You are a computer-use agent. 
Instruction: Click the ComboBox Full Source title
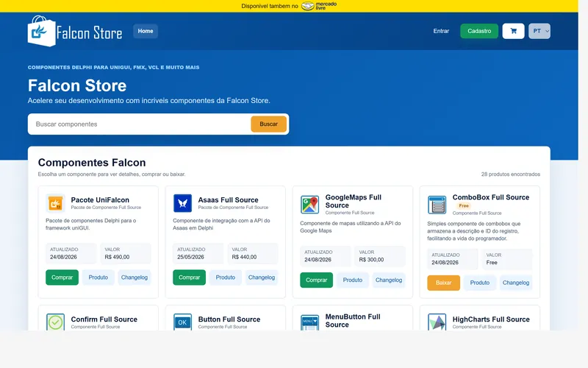point(491,197)
